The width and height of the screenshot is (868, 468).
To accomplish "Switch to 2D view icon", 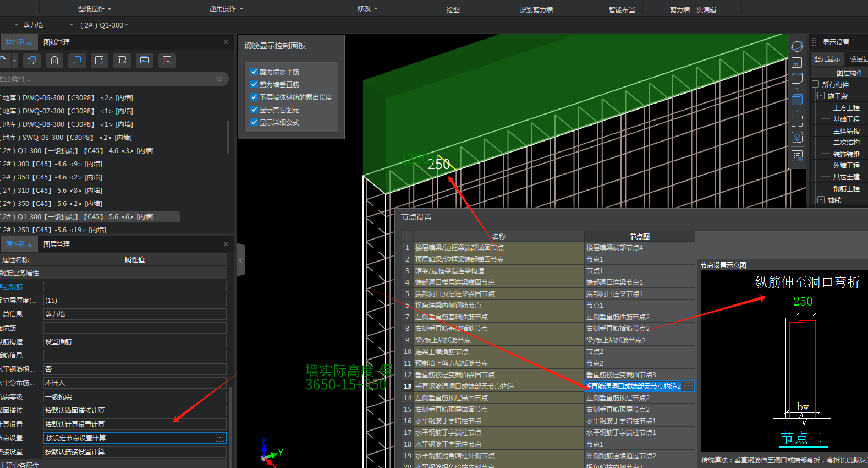I will [x=796, y=63].
